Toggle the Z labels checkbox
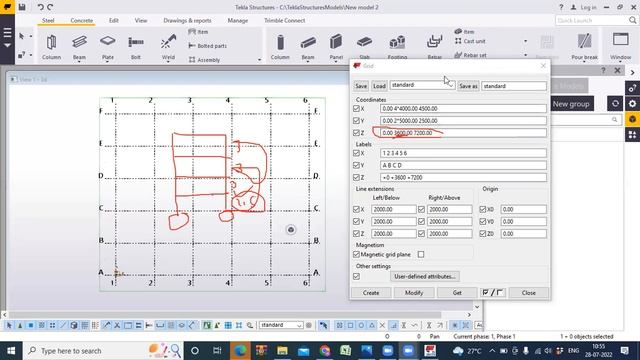640x360 pixels. tap(356, 178)
